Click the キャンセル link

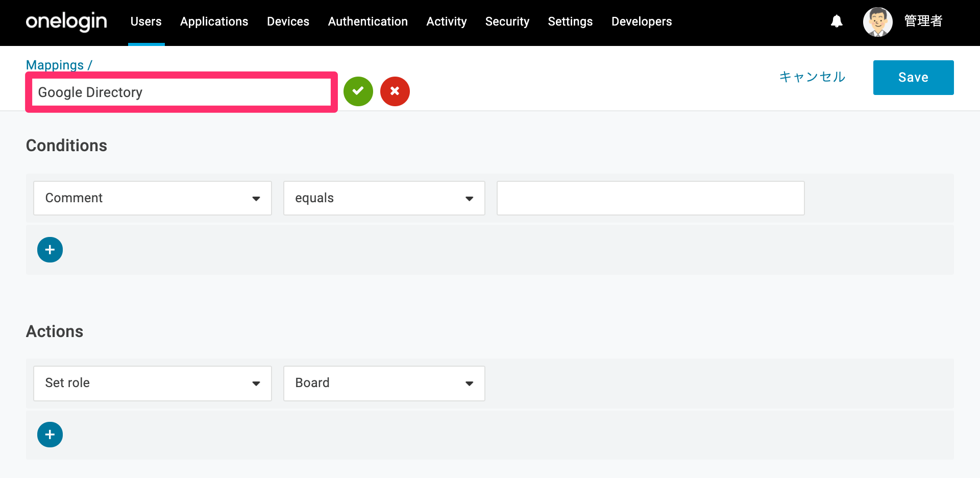coord(812,77)
